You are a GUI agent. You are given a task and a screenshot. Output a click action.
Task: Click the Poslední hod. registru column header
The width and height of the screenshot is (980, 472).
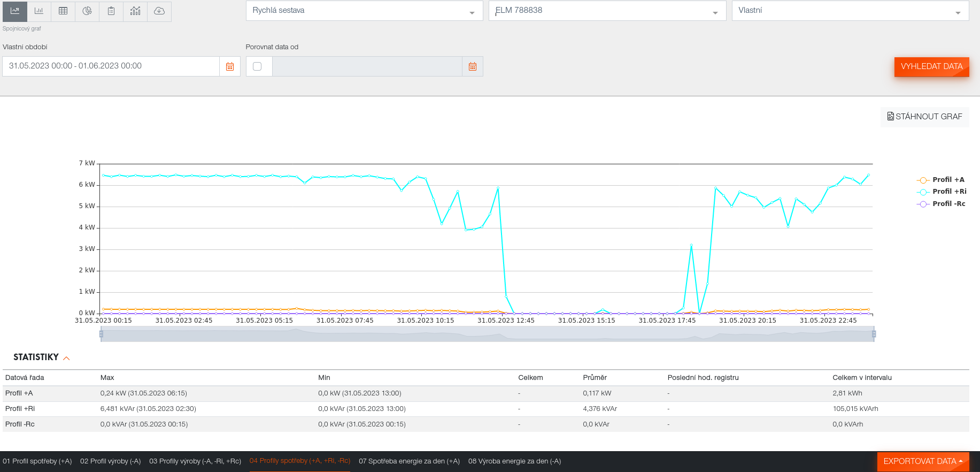(x=703, y=378)
